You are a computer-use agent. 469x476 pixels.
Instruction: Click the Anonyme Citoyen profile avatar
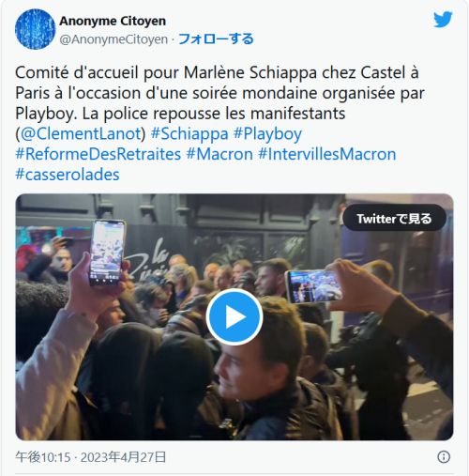coord(35,29)
